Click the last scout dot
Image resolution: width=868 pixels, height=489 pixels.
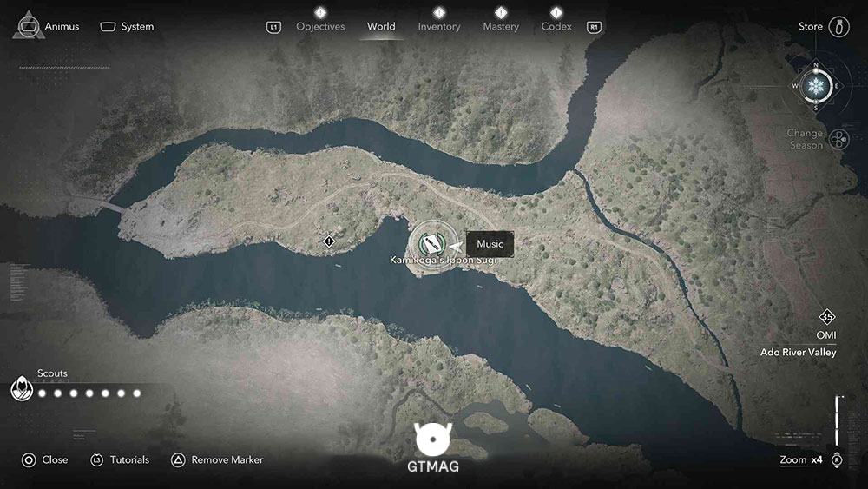(137, 393)
